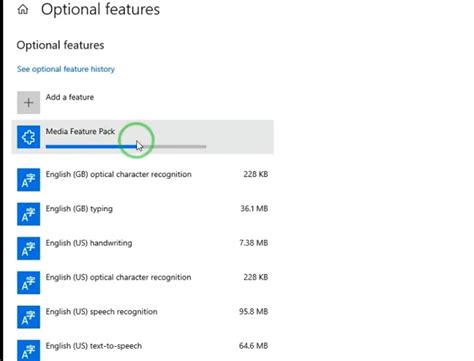Go to Settings home via house icon
The height and width of the screenshot is (361, 474).
pos(23,9)
